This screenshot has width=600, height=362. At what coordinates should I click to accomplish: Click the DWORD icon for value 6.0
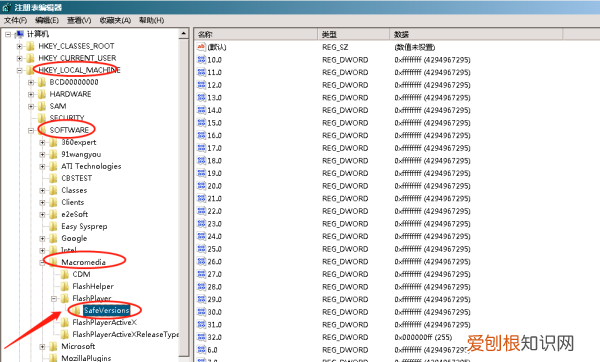click(201, 350)
